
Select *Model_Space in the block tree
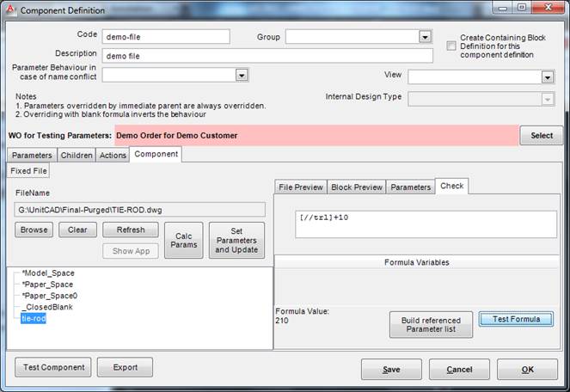[47, 273]
